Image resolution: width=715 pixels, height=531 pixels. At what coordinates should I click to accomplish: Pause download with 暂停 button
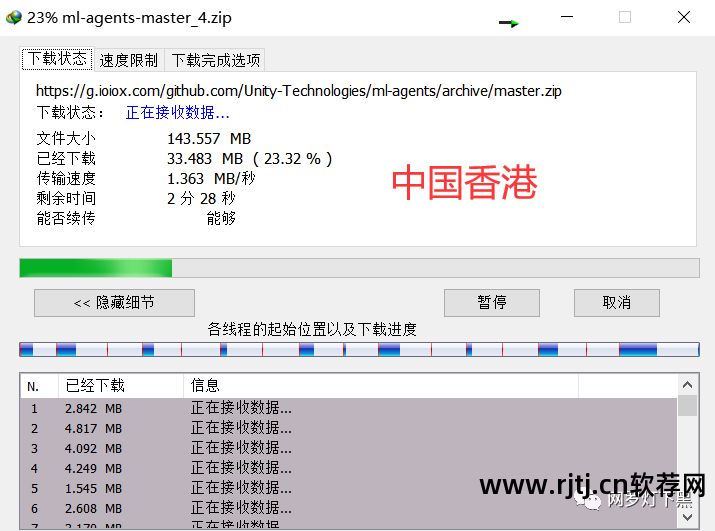[x=492, y=302]
